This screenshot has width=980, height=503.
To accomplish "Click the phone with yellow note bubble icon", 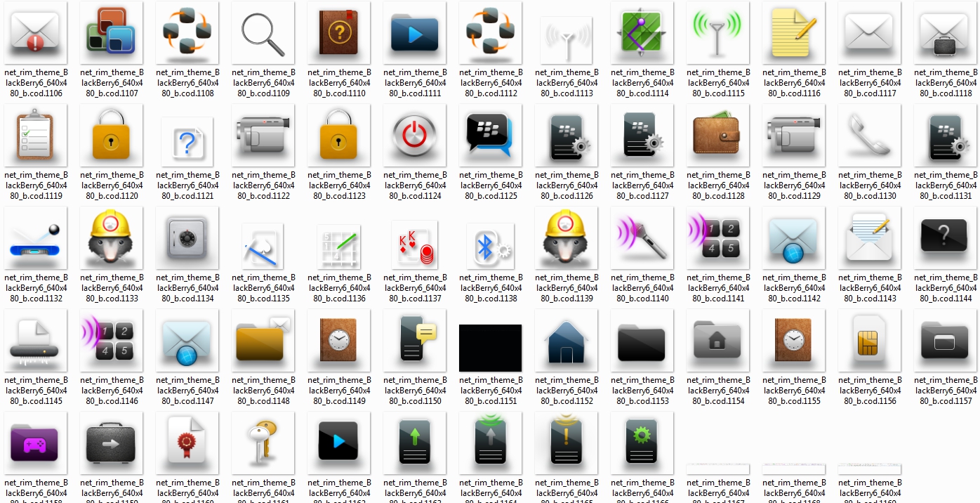I will click(415, 340).
